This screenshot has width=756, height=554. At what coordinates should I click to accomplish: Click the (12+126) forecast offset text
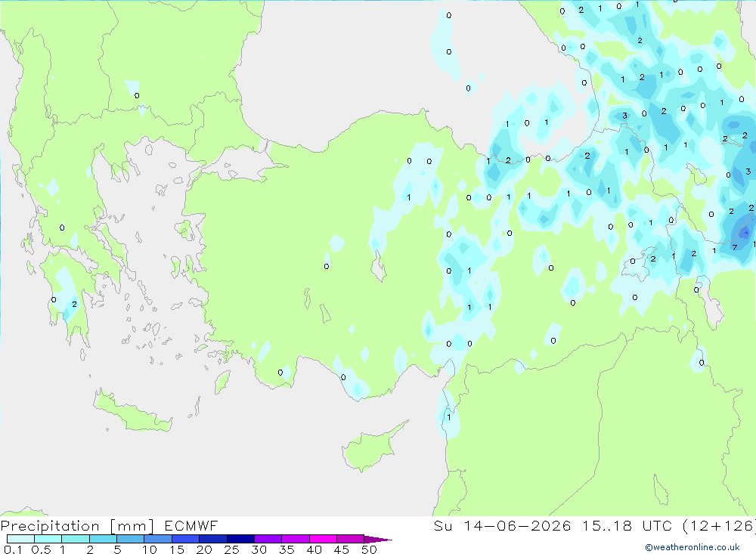tap(719, 525)
